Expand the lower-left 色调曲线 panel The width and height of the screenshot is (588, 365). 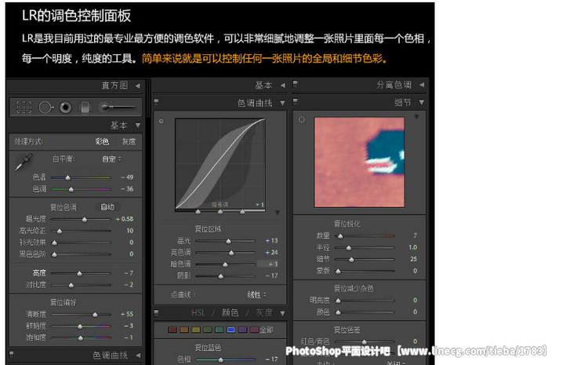(x=138, y=355)
